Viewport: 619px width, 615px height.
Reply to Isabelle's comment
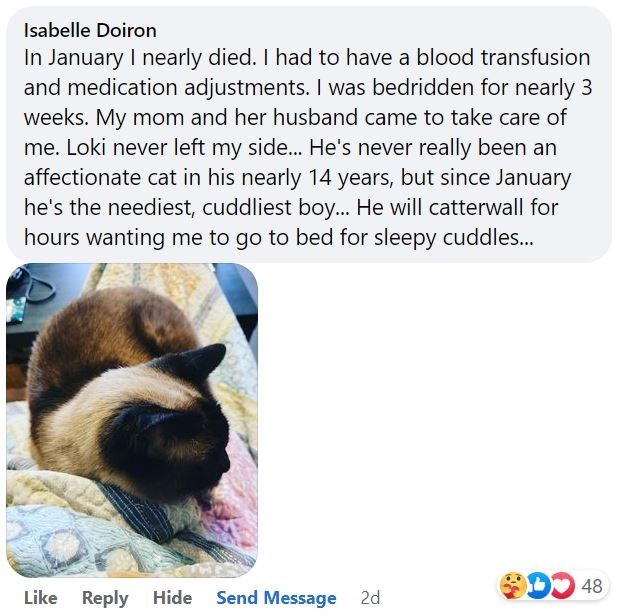104,598
